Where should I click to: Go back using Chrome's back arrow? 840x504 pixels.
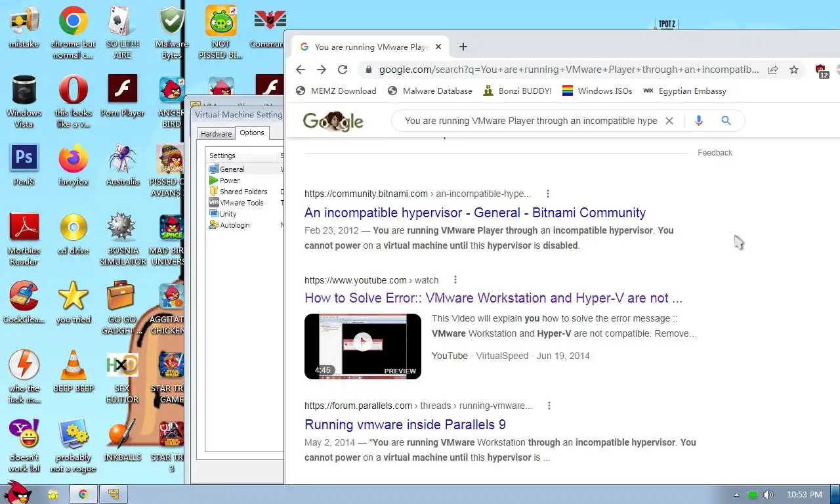pos(301,70)
